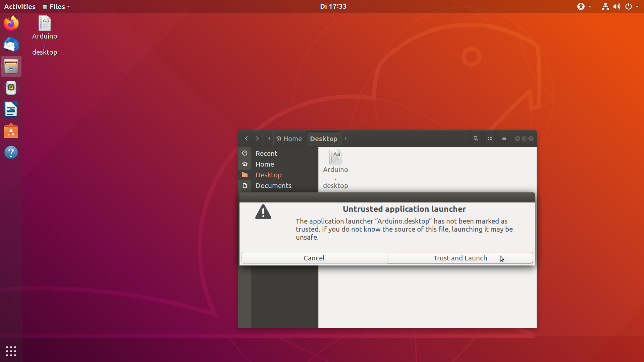Open Home in the Files sidebar

pos(278,164)
